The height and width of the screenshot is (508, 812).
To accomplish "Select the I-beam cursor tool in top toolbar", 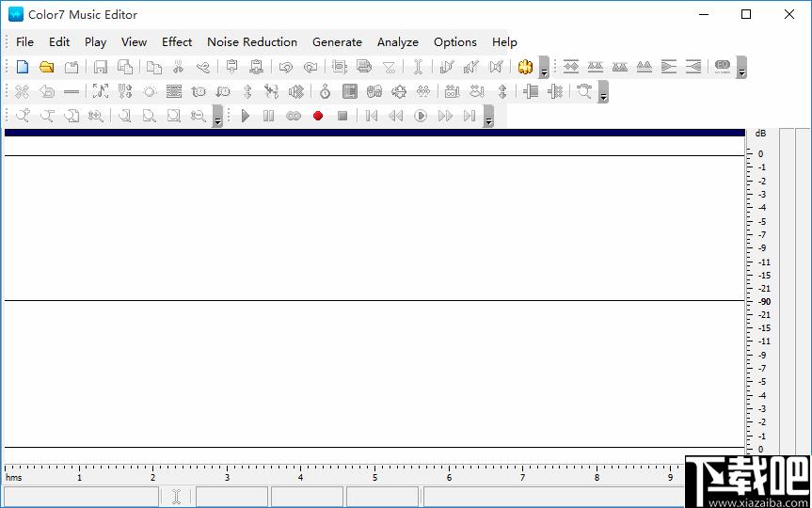I will [419, 67].
